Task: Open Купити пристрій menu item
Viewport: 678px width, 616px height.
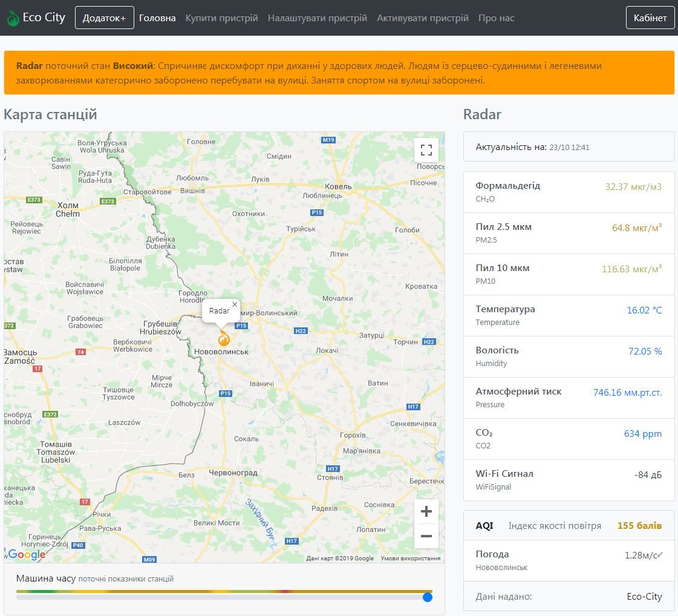Action: coord(221,18)
